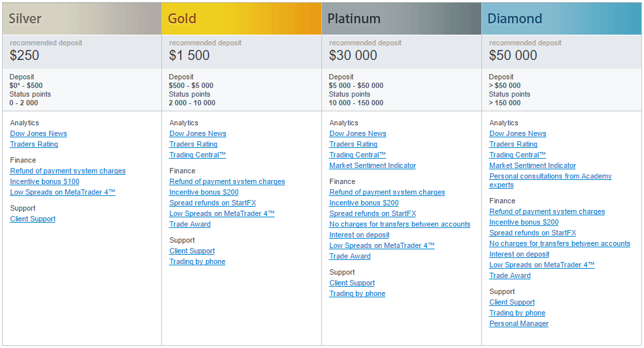Open Client Support in Gold column
The height and width of the screenshot is (348, 644).
(192, 251)
